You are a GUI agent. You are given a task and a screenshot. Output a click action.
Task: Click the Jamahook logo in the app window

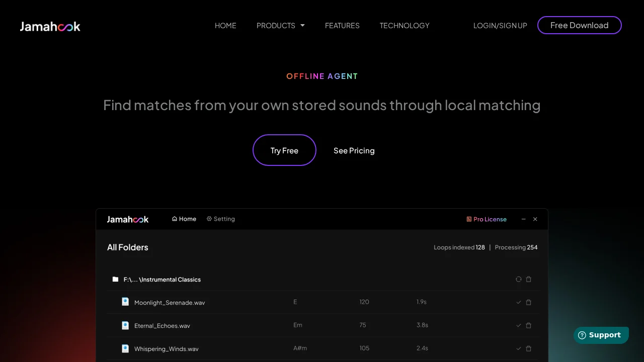(127, 219)
